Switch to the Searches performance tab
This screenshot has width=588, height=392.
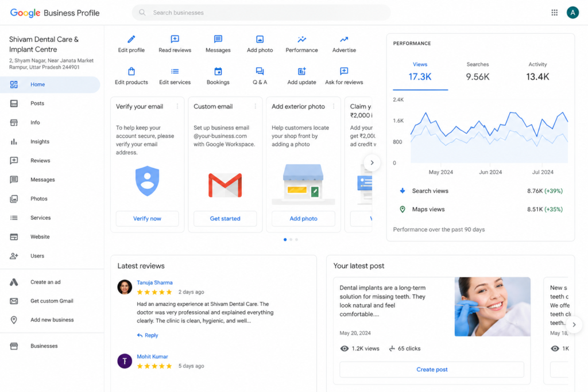pyautogui.click(x=477, y=72)
